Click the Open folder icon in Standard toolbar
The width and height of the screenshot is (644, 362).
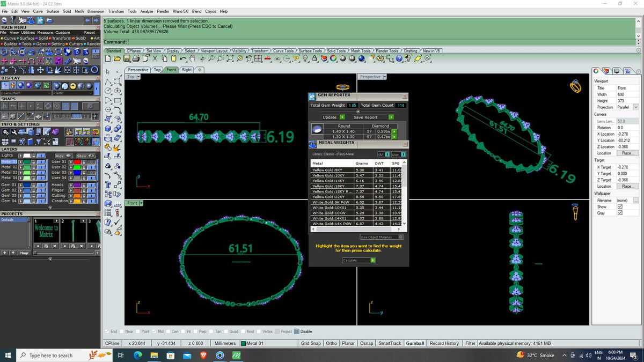click(116, 58)
